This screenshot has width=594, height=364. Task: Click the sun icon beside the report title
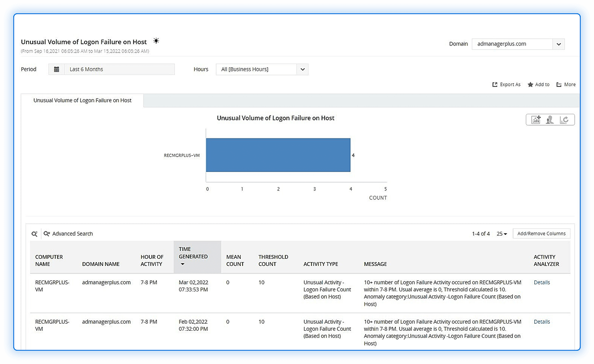pyautogui.click(x=156, y=41)
